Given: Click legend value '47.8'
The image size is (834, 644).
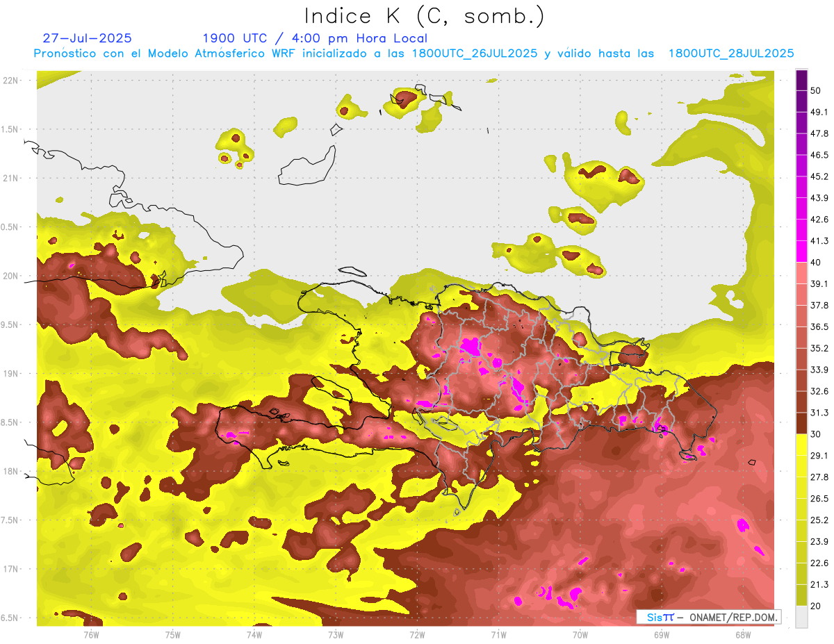Looking at the screenshot, I should point(819,133).
